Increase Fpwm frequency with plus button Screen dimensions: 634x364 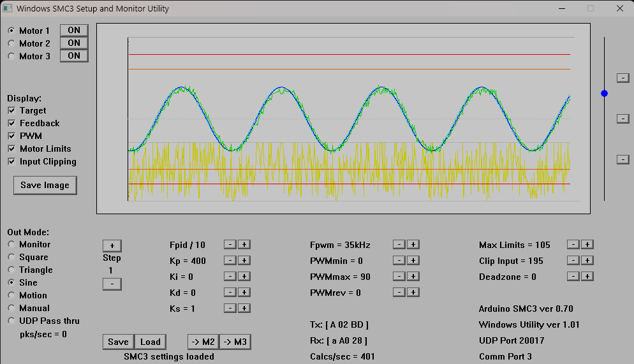413,244
